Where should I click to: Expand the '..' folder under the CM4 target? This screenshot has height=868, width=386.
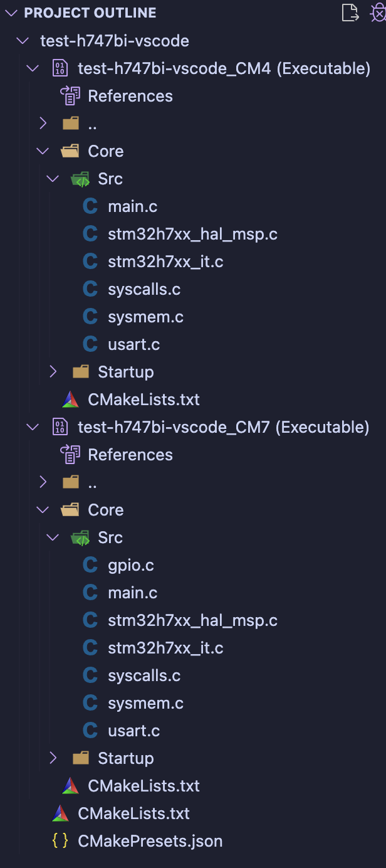click(43, 123)
